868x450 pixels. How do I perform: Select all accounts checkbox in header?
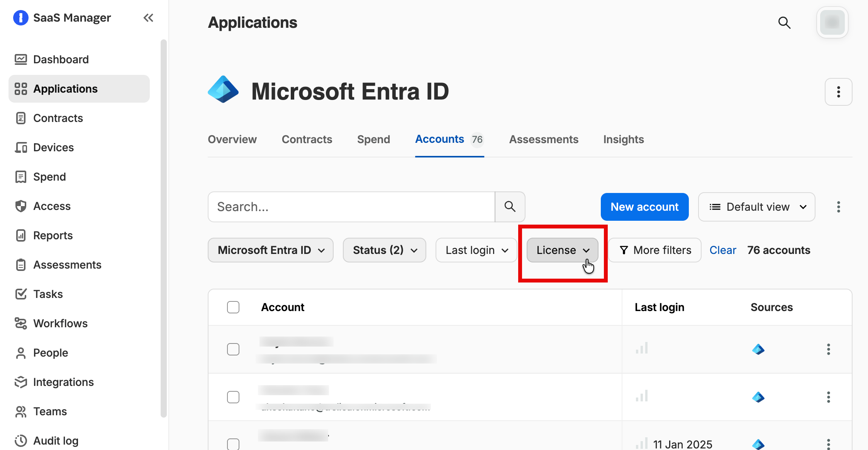(233, 307)
